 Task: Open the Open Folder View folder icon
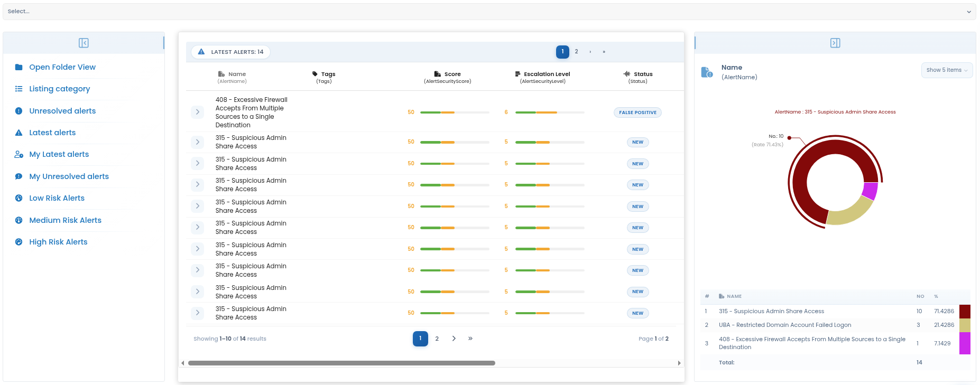click(19, 67)
